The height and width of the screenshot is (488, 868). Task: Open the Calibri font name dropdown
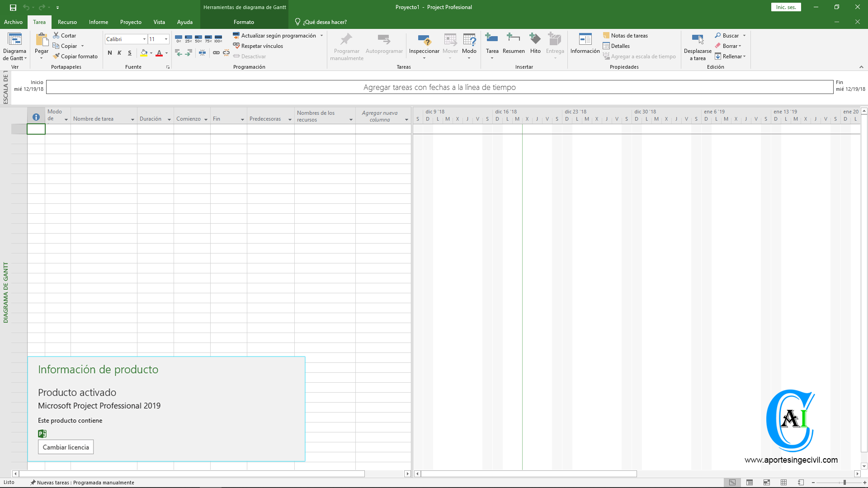coord(144,39)
